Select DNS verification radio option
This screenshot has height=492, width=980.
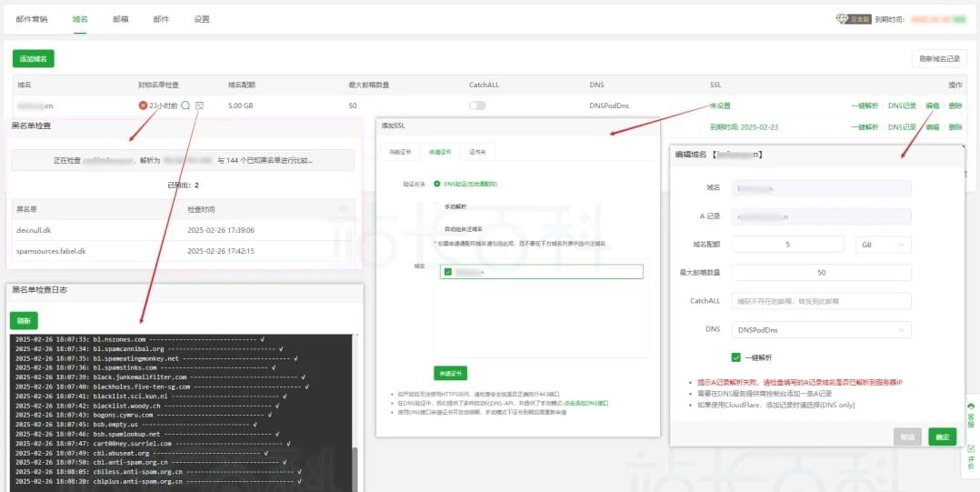point(437,184)
